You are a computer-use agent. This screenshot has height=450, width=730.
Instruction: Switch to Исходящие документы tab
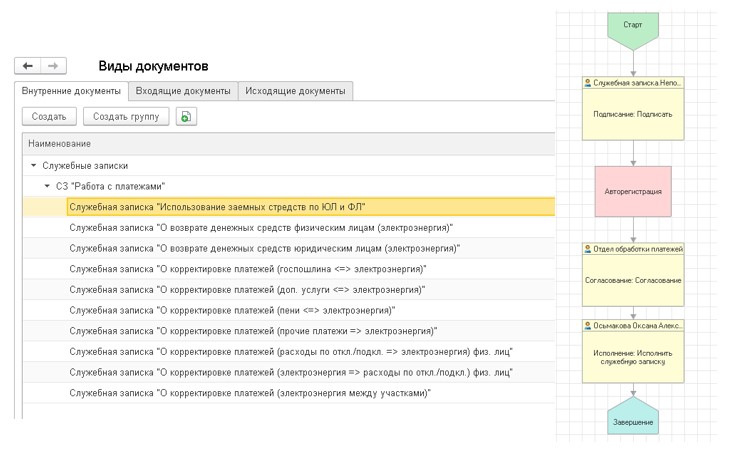(295, 91)
